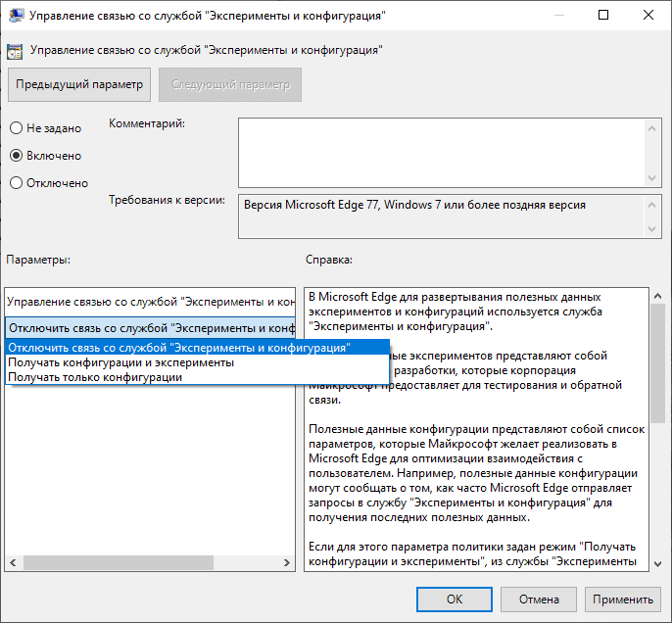This screenshot has height=623, width=672.
Task: Click version requirements scroll down arrow
Action: pos(651,229)
